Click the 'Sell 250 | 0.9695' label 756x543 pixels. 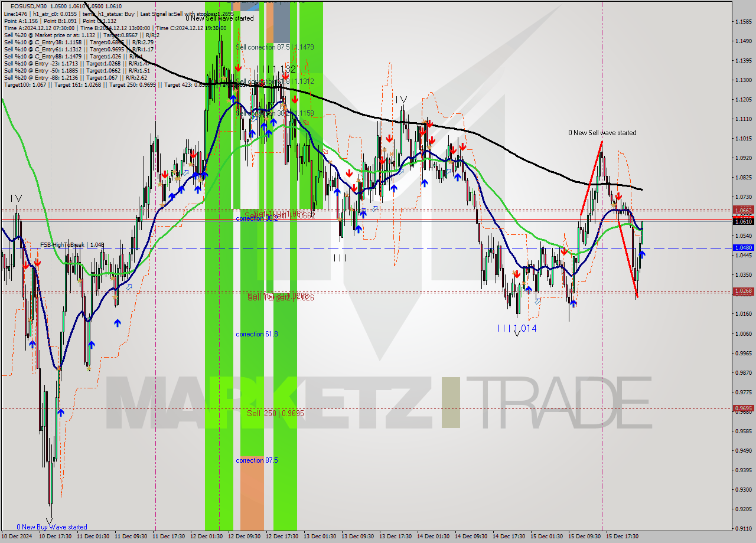[275, 413]
